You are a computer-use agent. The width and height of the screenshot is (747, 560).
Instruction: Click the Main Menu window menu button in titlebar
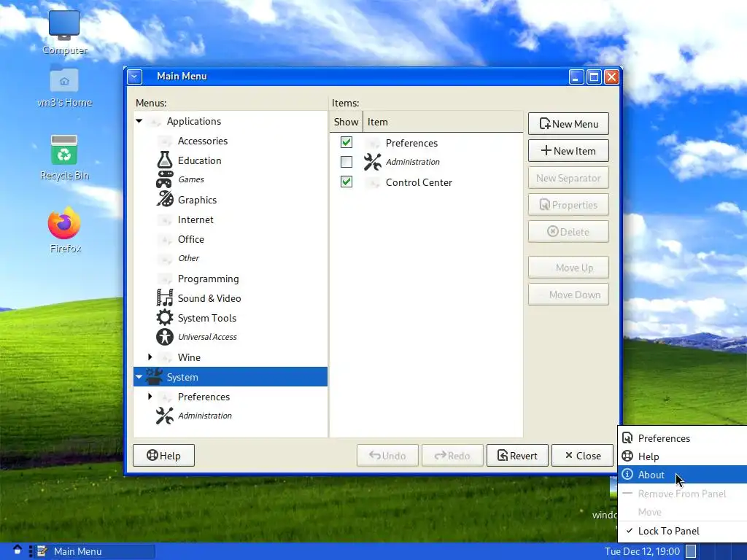[135, 77]
